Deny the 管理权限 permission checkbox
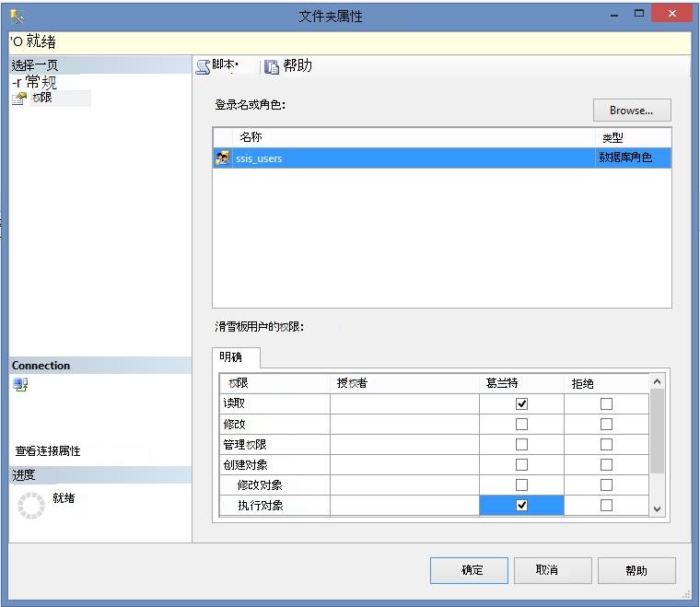The width and height of the screenshot is (700, 607). pos(606,444)
